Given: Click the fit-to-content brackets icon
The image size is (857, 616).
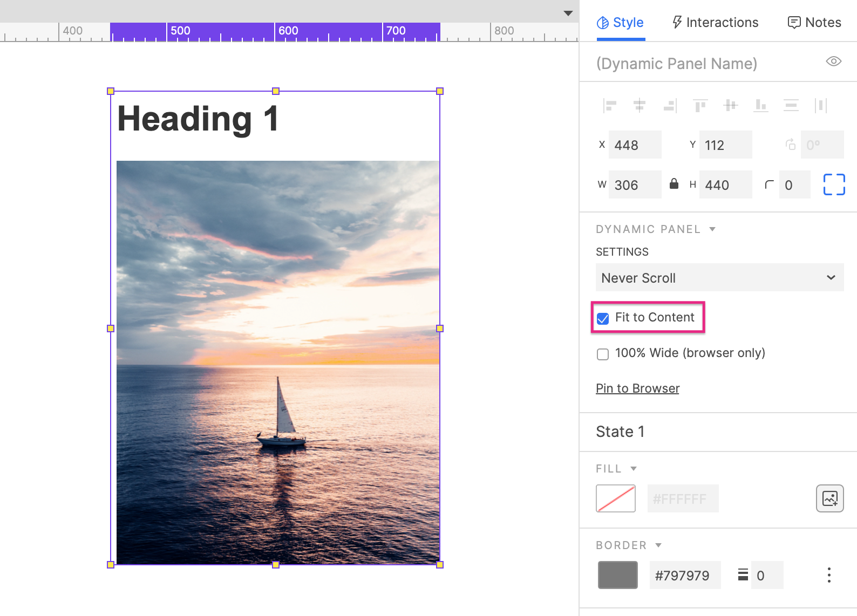Looking at the screenshot, I should click(834, 184).
